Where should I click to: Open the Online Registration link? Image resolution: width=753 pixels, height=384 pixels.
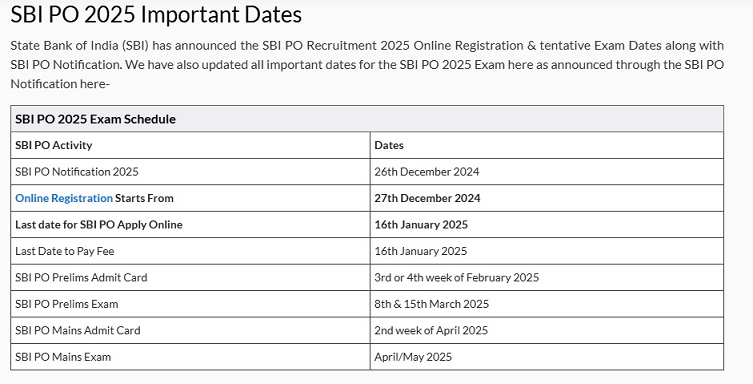pyautogui.click(x=64, y=198)
